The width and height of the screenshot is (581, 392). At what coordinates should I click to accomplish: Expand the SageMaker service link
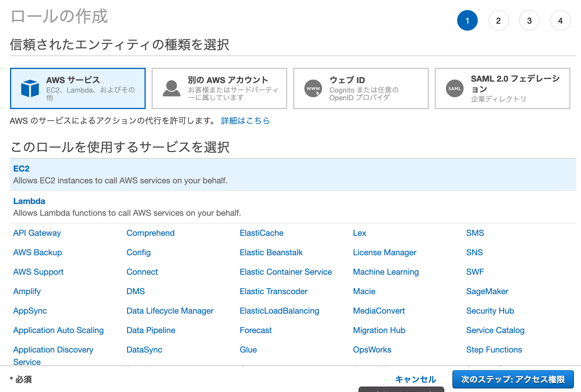[487, 291]
